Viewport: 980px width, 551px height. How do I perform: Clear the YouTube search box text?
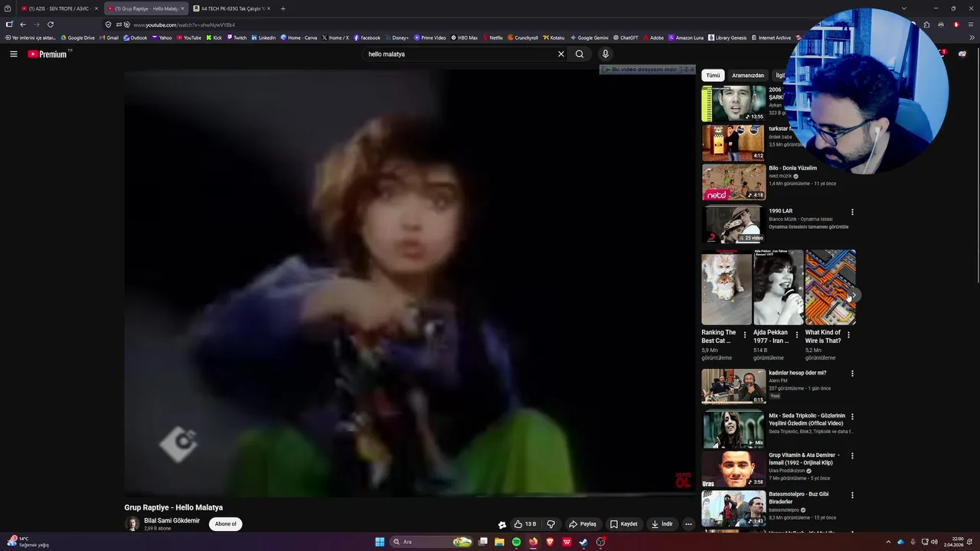coord(560,54)
